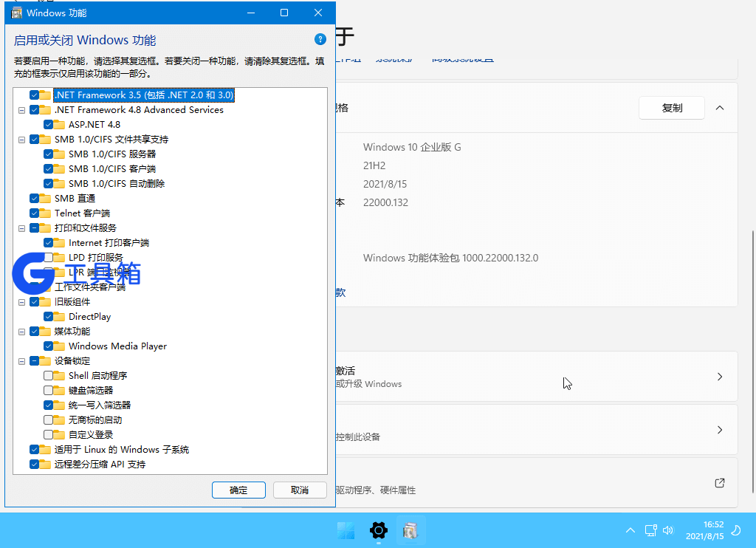Image resolution: width=756 pixels, height=548 pixels.
Task: Click the folder icon beside 自定义登录
Action: pyautogui.click(x=59, y=435)
